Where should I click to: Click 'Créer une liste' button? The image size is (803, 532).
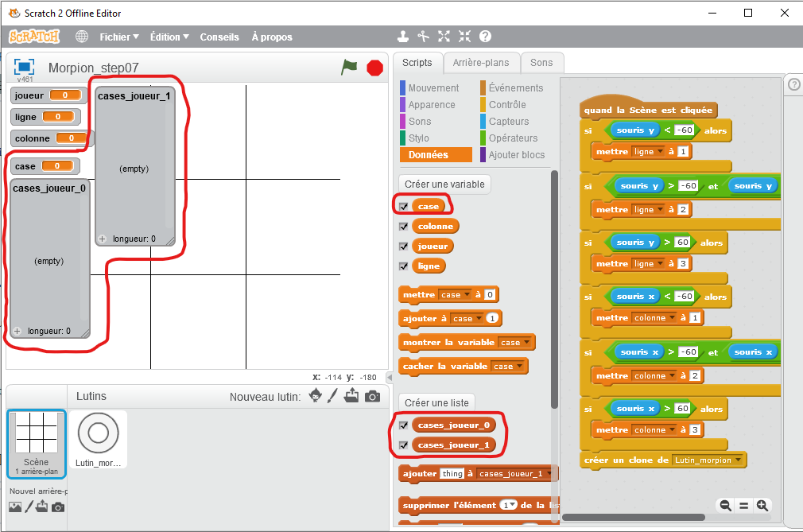pos(436,402)
